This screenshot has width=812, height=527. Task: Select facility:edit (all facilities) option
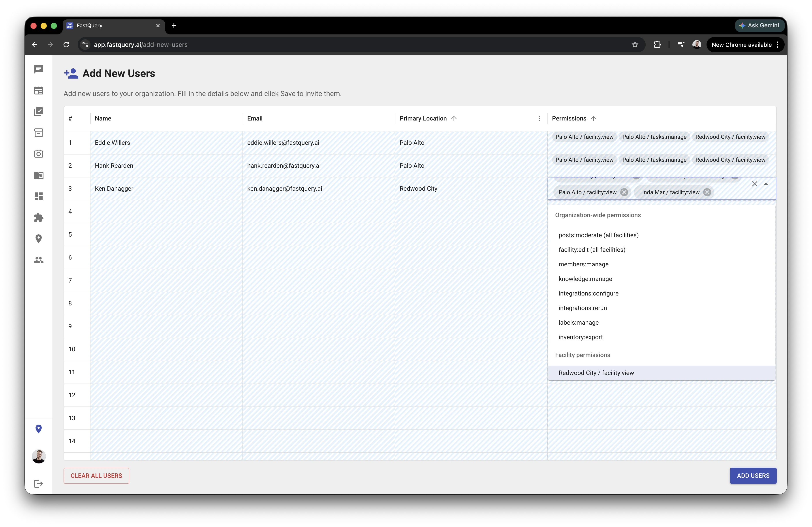(x=661, y=250)
